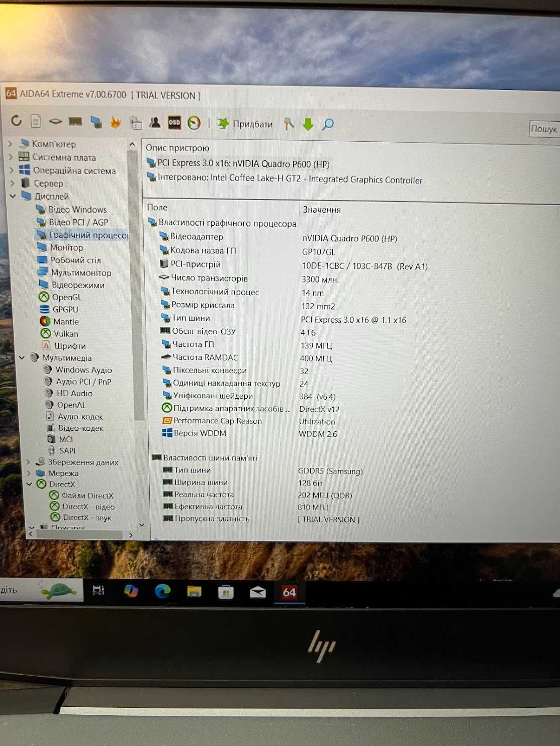Select the GP107GL code name value

pos(318,252)
